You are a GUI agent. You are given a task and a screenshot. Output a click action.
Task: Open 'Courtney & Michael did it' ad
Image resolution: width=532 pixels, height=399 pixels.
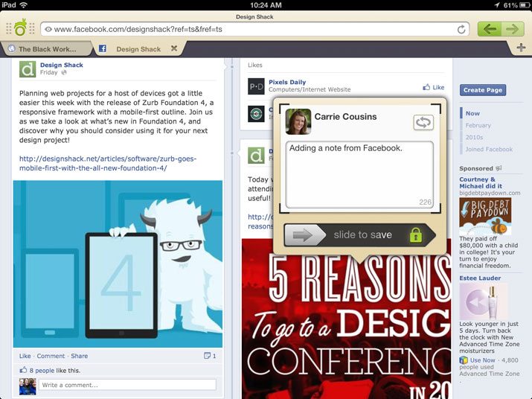point(481,182)
